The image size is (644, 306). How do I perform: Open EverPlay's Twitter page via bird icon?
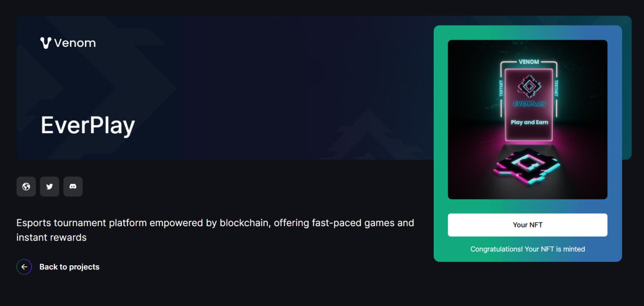pos(49,186)
